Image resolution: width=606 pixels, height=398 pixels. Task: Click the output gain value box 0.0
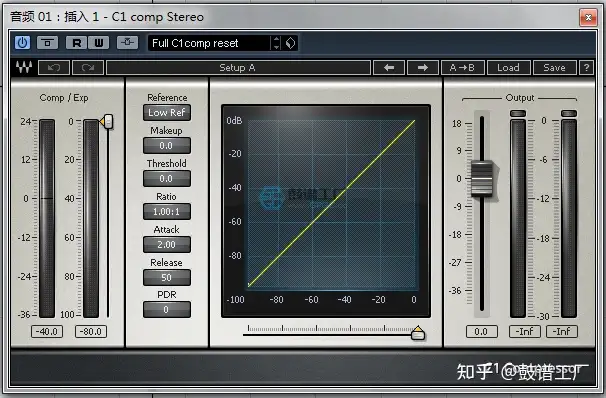click(x=481, y=332)
